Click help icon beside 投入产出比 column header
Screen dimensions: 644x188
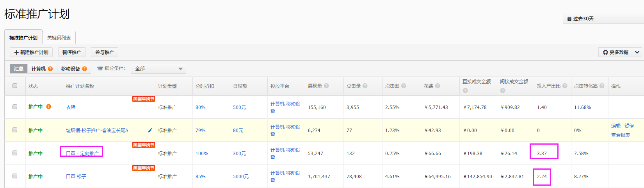pos(565,86)
